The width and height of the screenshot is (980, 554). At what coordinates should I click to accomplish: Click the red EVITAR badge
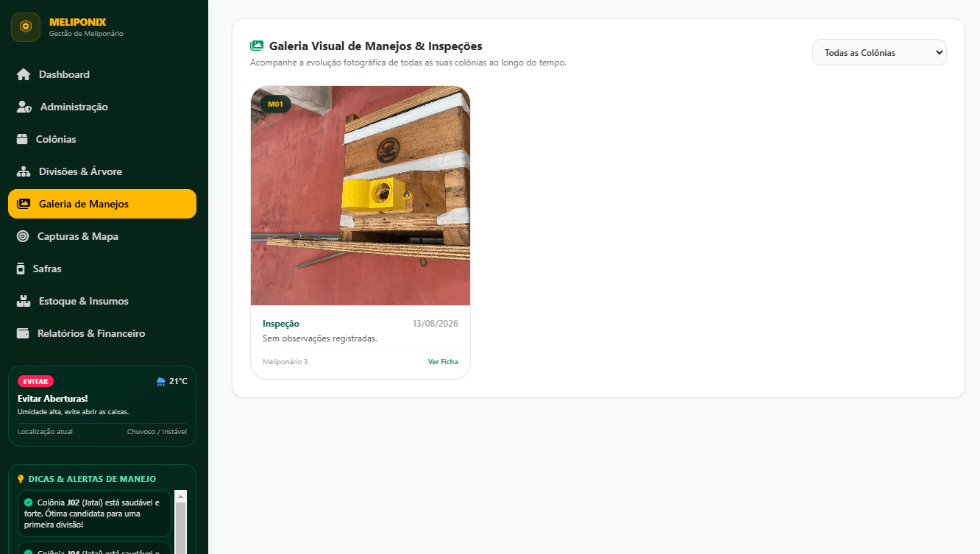(x=35, y=381)
